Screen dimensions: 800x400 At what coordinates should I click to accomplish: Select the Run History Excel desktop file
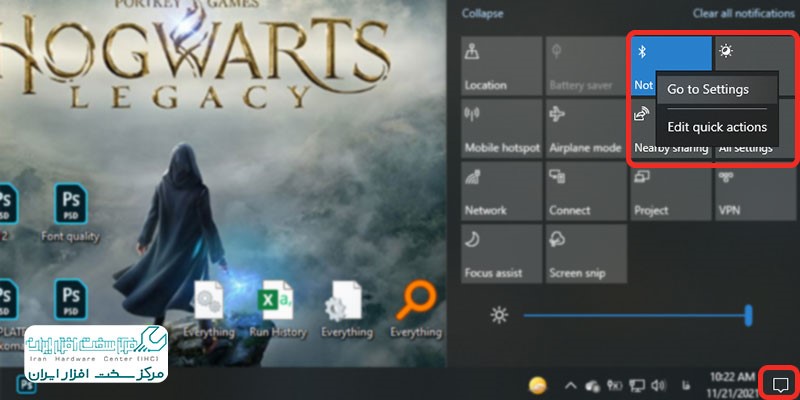(278, 309)
